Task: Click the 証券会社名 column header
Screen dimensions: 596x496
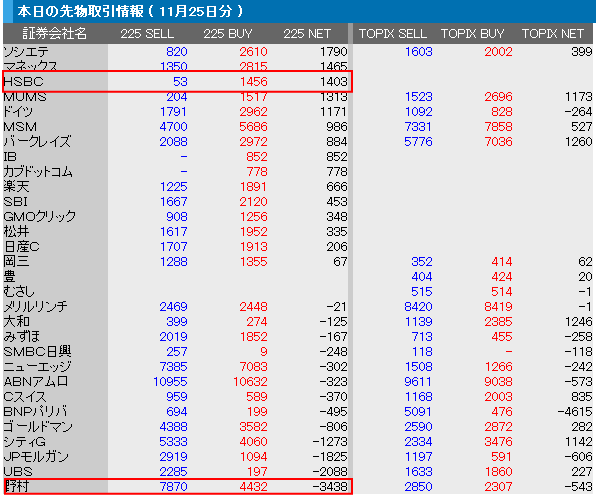Action: pos(54,34)
